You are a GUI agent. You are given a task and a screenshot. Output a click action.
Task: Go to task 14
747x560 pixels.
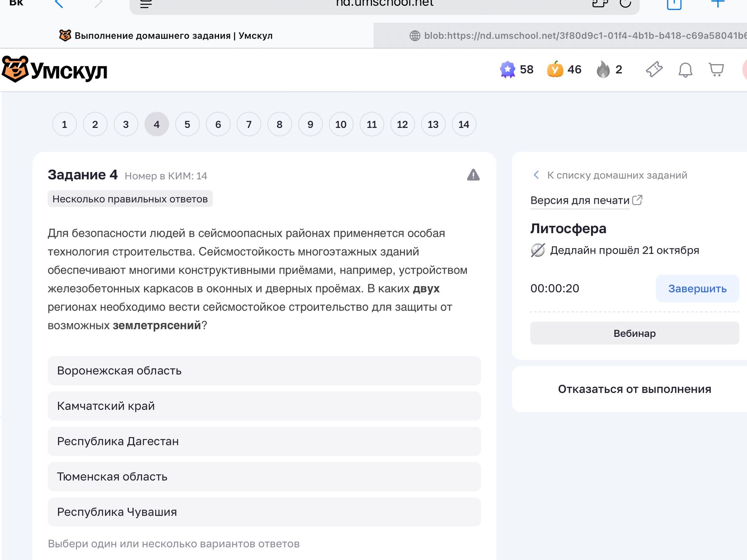pos(464,124)
